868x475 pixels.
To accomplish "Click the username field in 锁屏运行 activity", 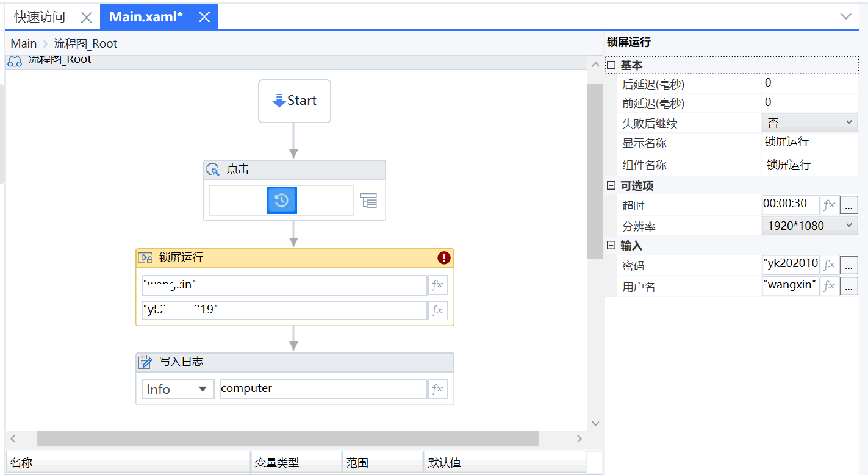I will 284,285.
